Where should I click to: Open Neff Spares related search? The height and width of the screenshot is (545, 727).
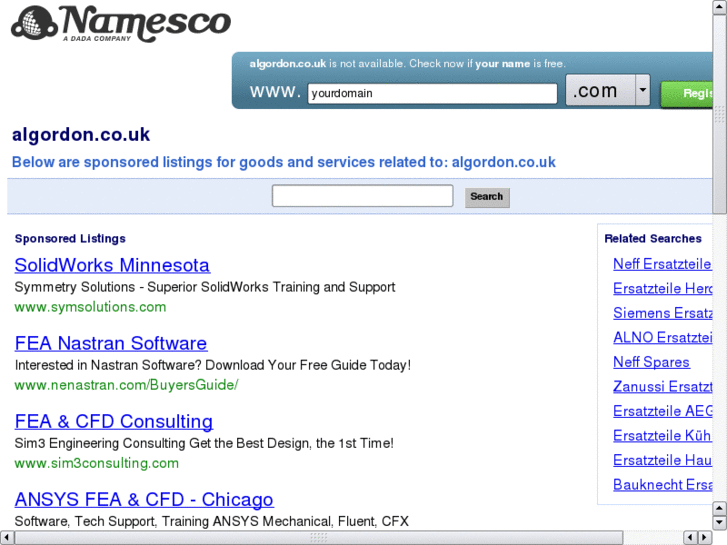[651, 362]
